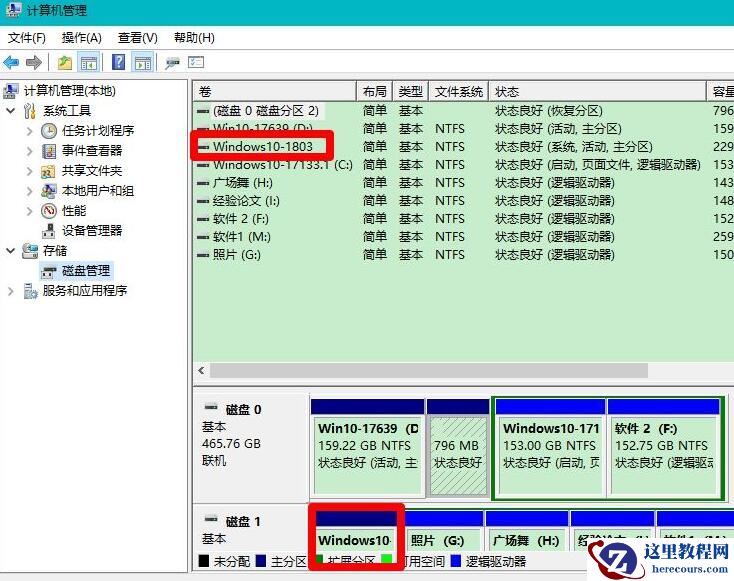Expand the 性能 node
Screen dimensions: 734x581
pos(29,211)
